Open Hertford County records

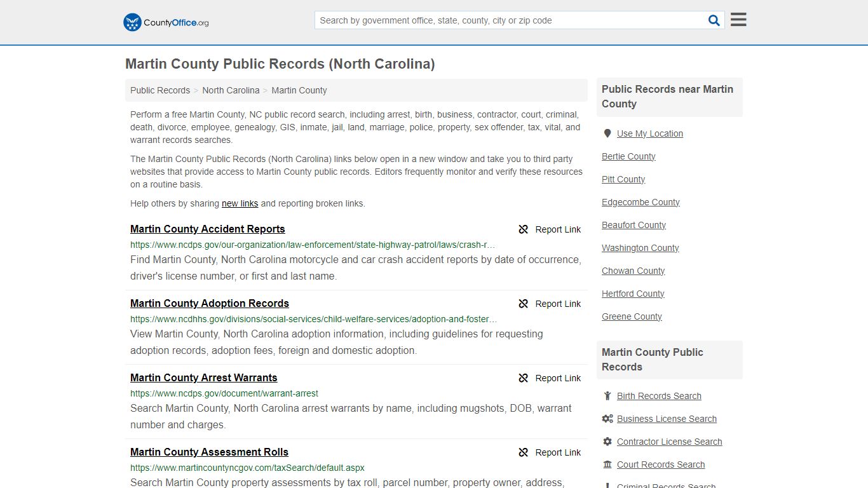click(633, 294)
